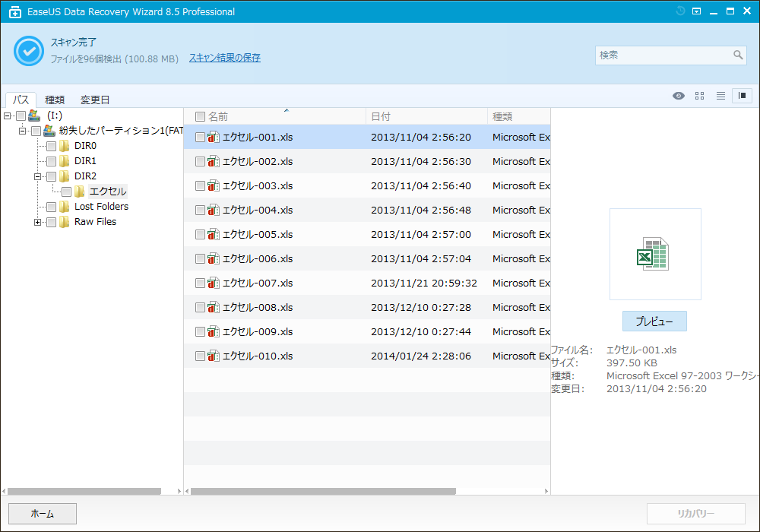Click the date 2014/01/24 2:28:06

point(421,356)
